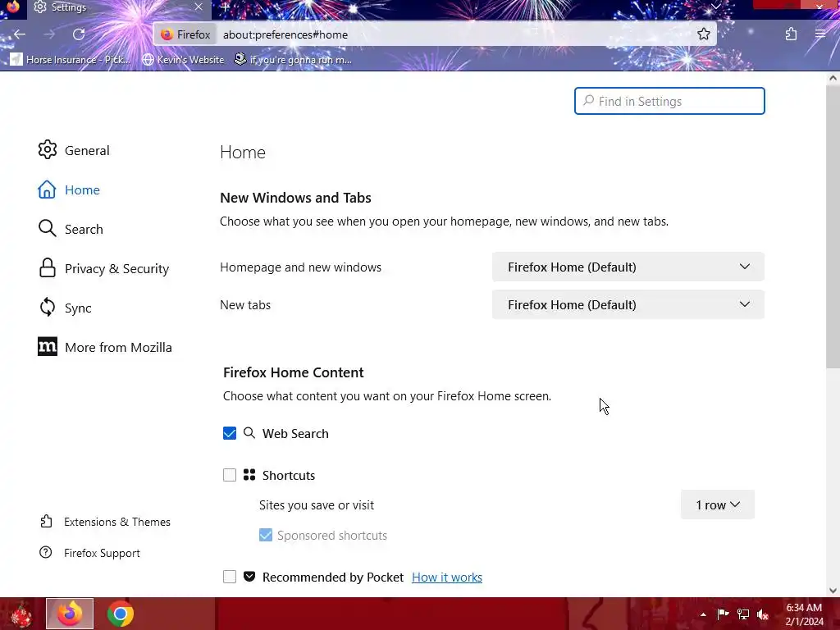Click the 'Firefox Home Content' heading
Viewport: 840px width, 630px height.
[293, 372]
